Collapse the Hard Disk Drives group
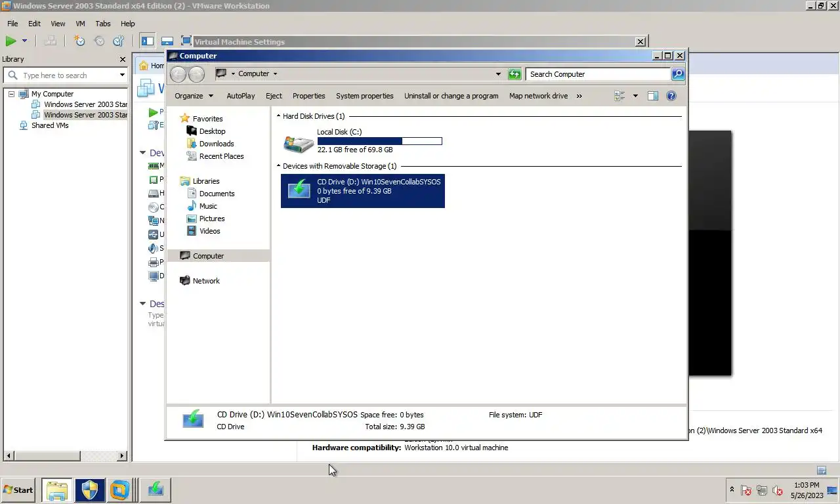 pos(278,116)
